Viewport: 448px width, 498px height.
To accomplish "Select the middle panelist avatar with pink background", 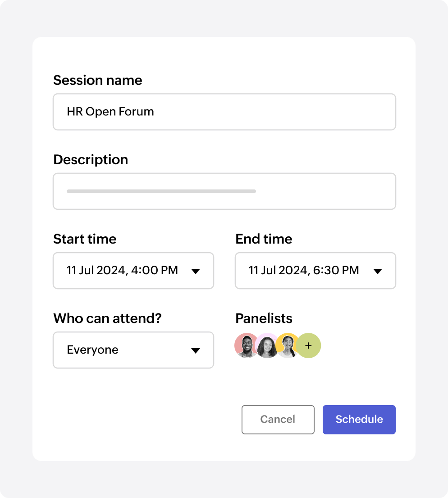I will [267, 346].
